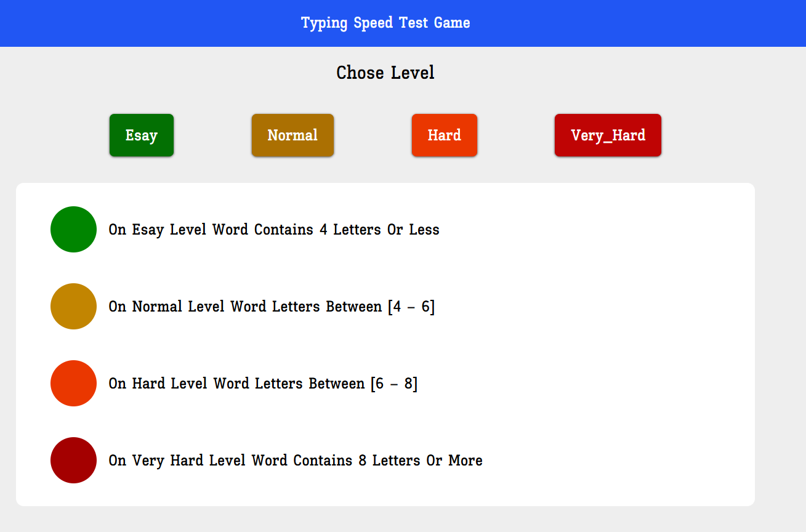The width and height of the screenshot is (806, 532).
Task: Click text 'On Esay Level Word Contains 4 Letters Or Less'
Action: coord(274,230)
